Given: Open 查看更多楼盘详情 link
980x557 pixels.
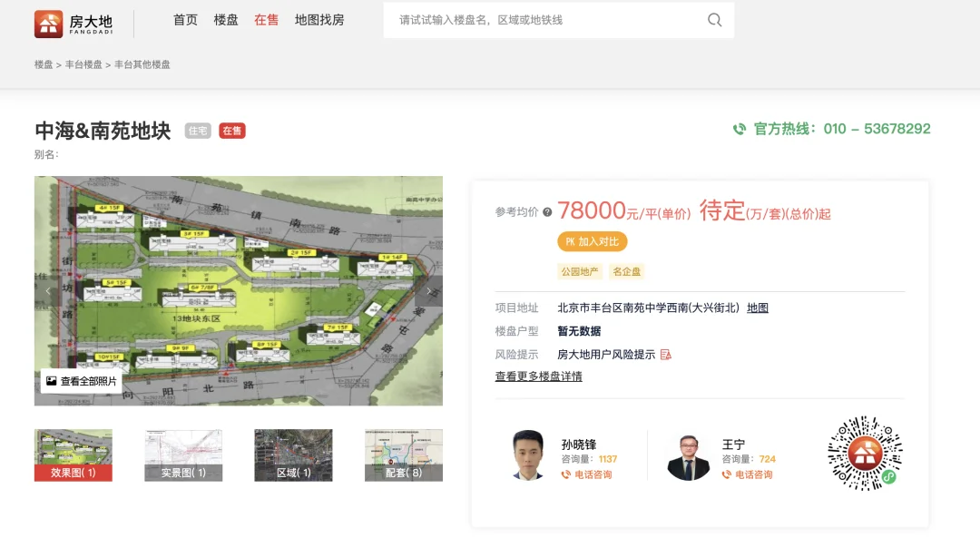Looking at the screenshot, I should click(x=538, y=376).
